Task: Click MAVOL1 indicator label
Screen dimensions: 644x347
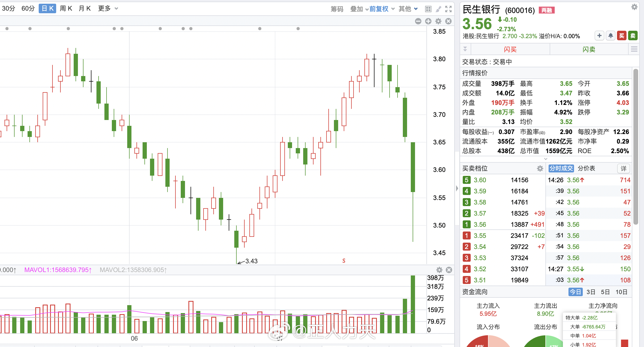Action: pyautogui.click(x=58, y=270)
